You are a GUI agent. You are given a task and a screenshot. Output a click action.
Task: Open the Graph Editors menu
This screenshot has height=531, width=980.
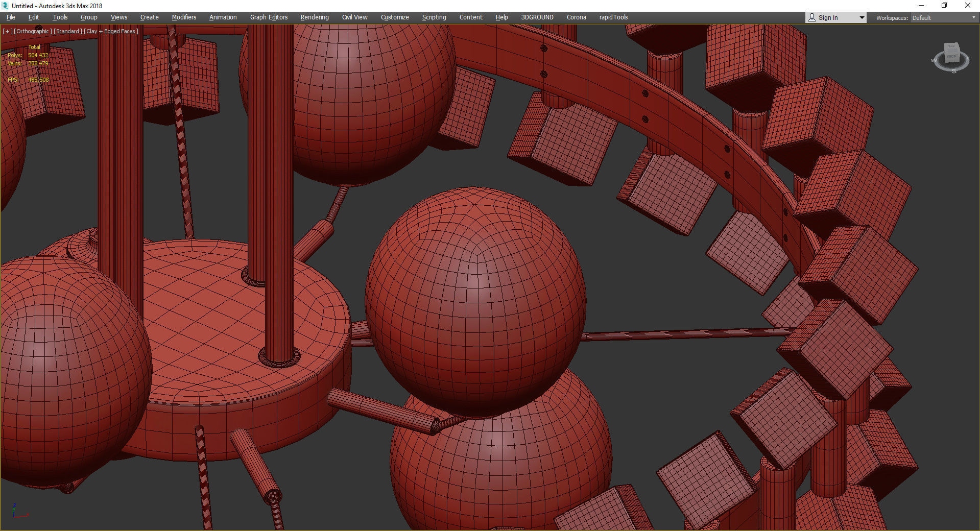point(269,17)
